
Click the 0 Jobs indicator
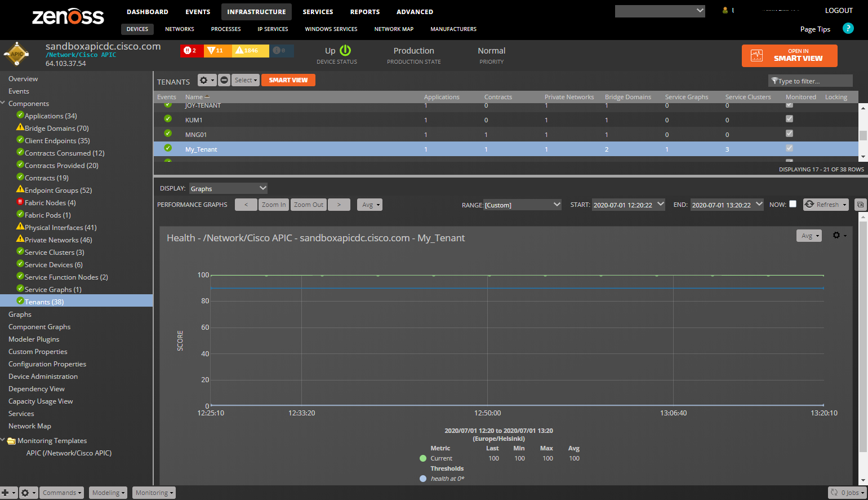(848, 493)
